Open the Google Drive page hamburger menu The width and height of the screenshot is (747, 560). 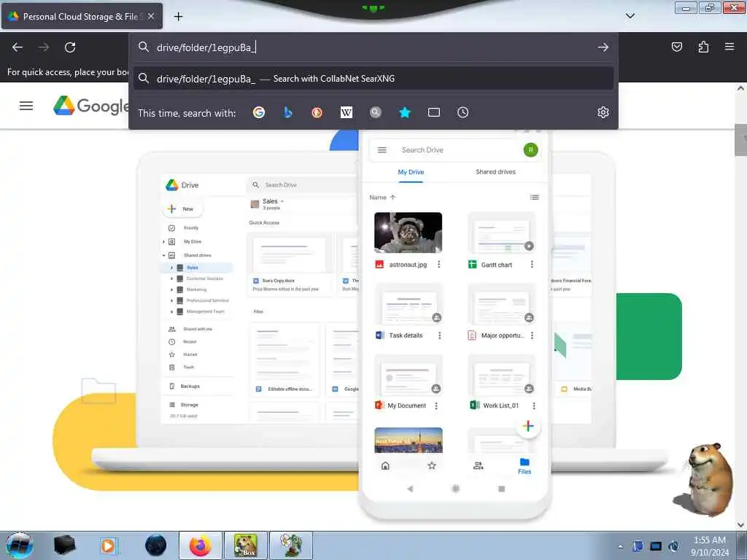point(26,106)
